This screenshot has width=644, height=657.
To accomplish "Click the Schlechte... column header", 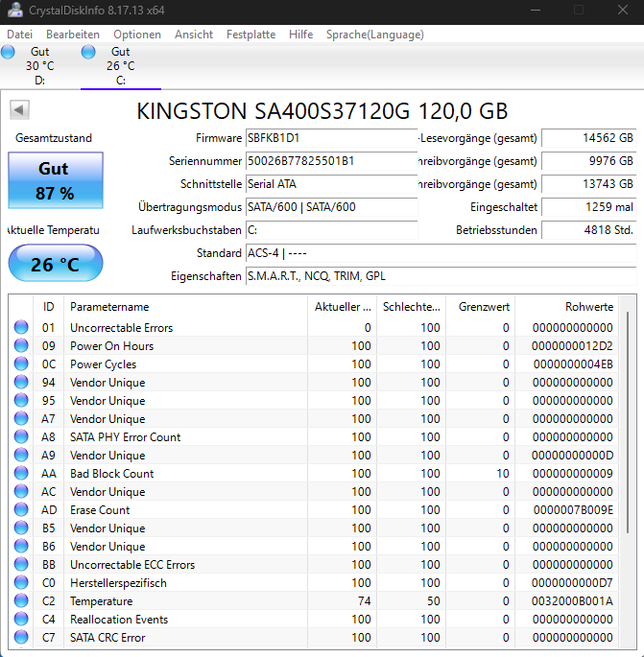I will [x=412, y=307].
